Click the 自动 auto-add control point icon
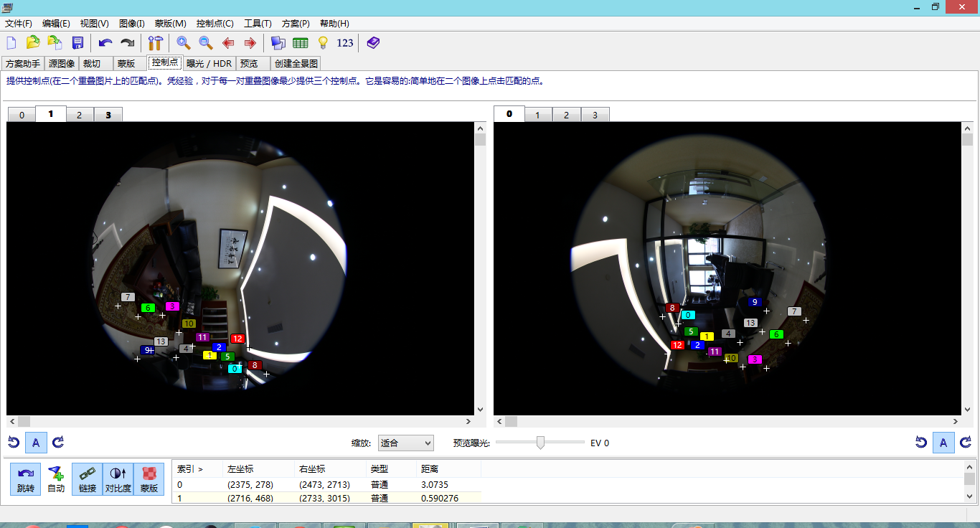Screen dimensions: 980x528 56,478
